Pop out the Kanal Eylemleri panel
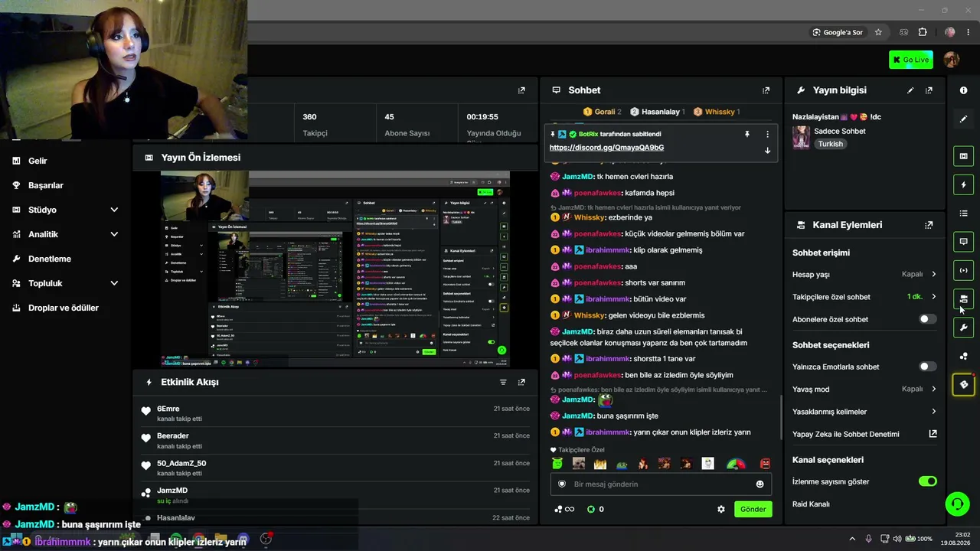Screen dimensions: 980x551 pos(929,225)
